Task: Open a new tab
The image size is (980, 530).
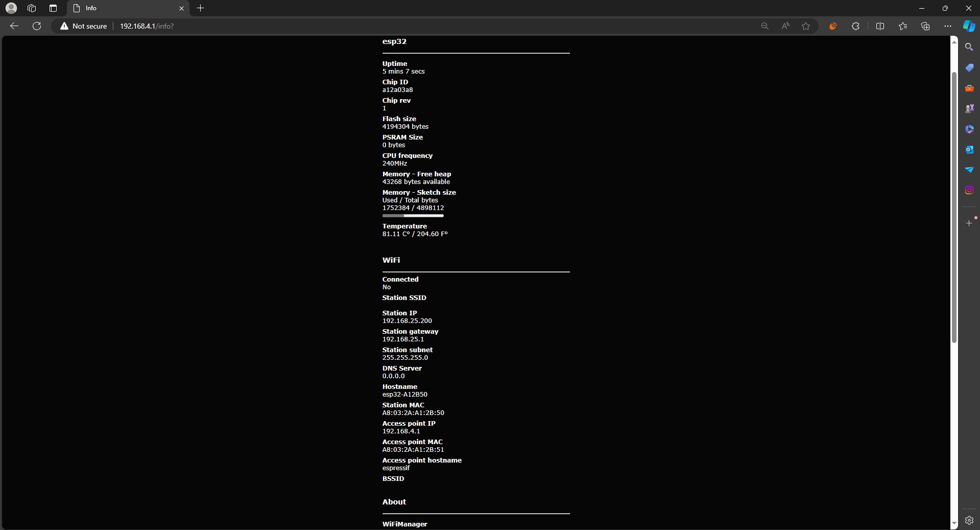Action: 201,8
